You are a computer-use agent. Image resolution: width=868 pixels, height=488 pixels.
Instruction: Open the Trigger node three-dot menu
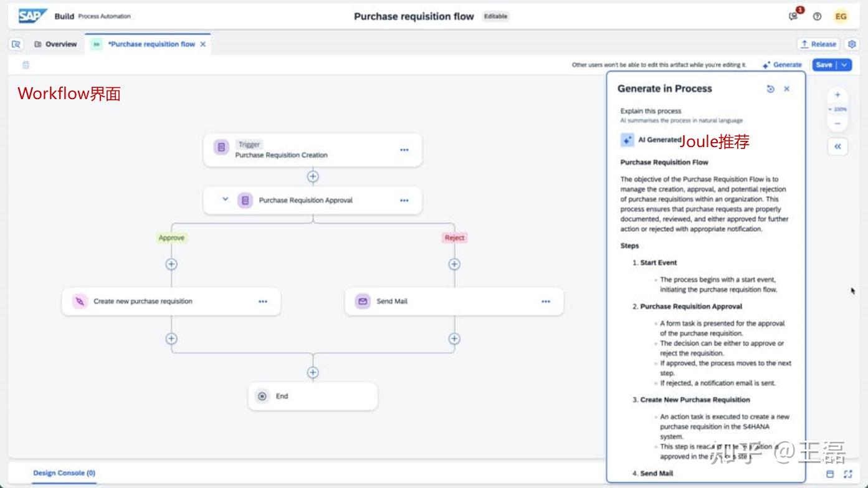click(x=404, y=150)
